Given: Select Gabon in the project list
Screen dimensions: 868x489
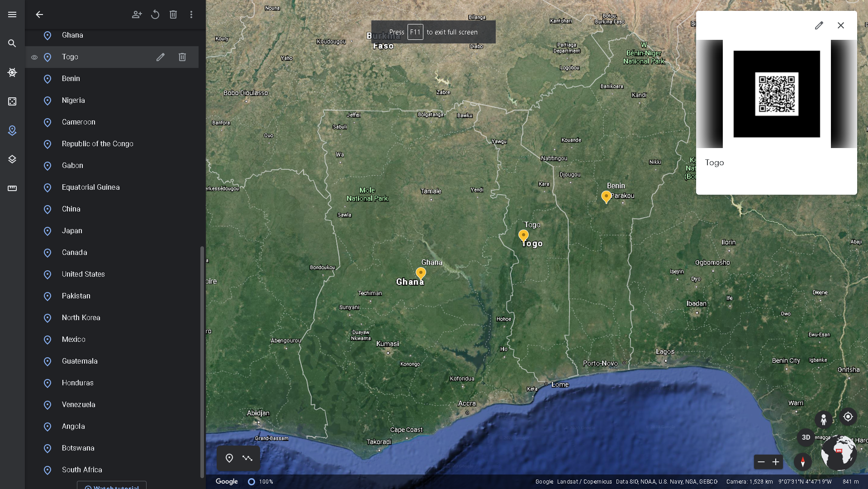Looking at the screenshot, I should click(x=112, y=166).
